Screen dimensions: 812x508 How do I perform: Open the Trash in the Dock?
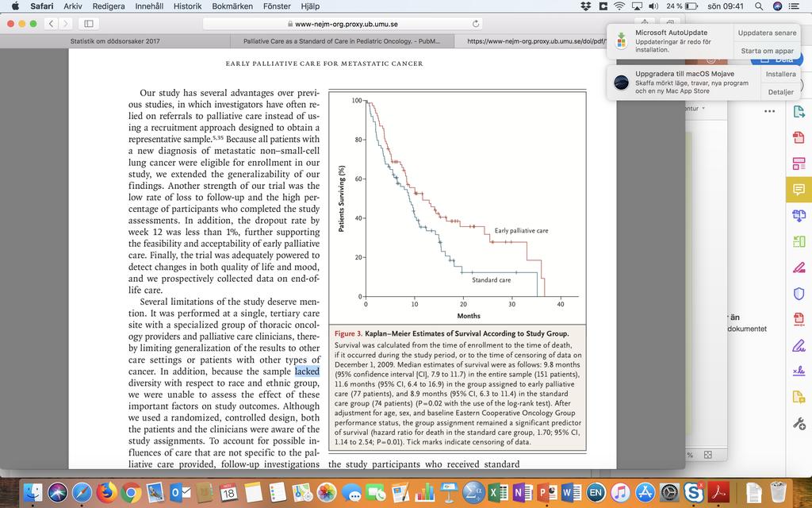[x=778, y=492]
